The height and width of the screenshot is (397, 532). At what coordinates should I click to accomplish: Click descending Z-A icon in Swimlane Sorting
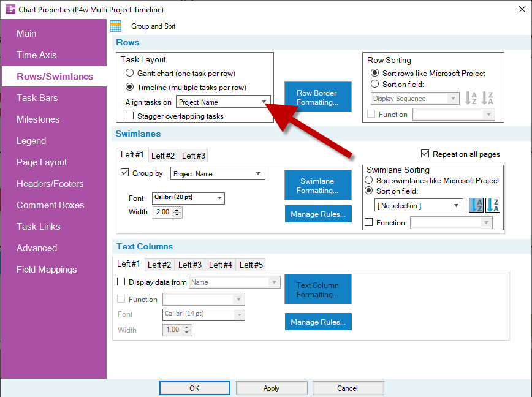click(493, 206)
